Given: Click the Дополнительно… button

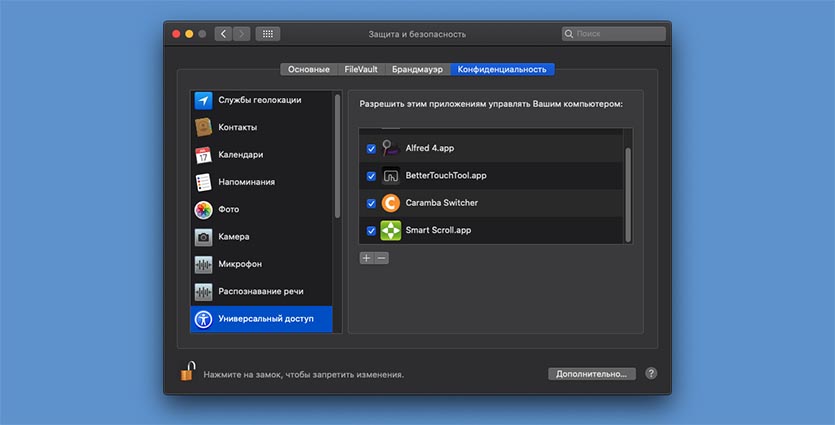Looking at the screenshot, I should pos(591,374).
